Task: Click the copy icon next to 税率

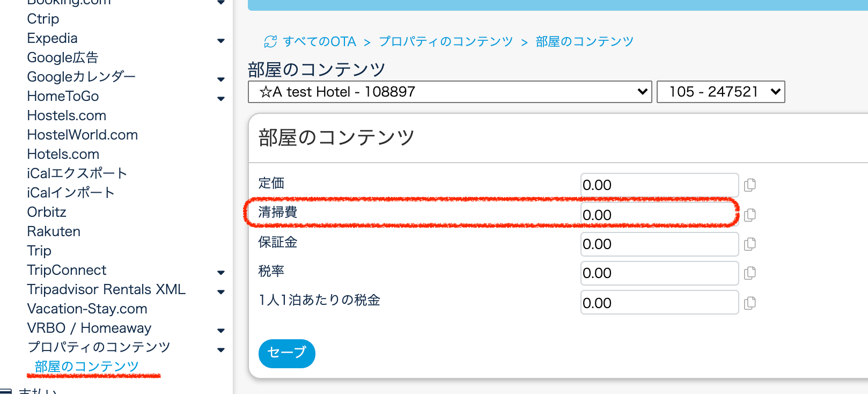Action: [x=750, y=273]
